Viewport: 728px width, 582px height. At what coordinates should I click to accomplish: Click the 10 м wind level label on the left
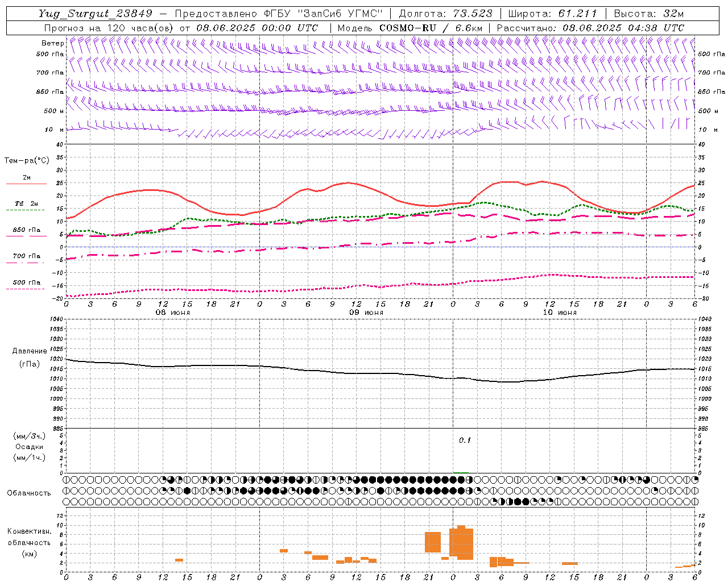click(x=54, y=130)
